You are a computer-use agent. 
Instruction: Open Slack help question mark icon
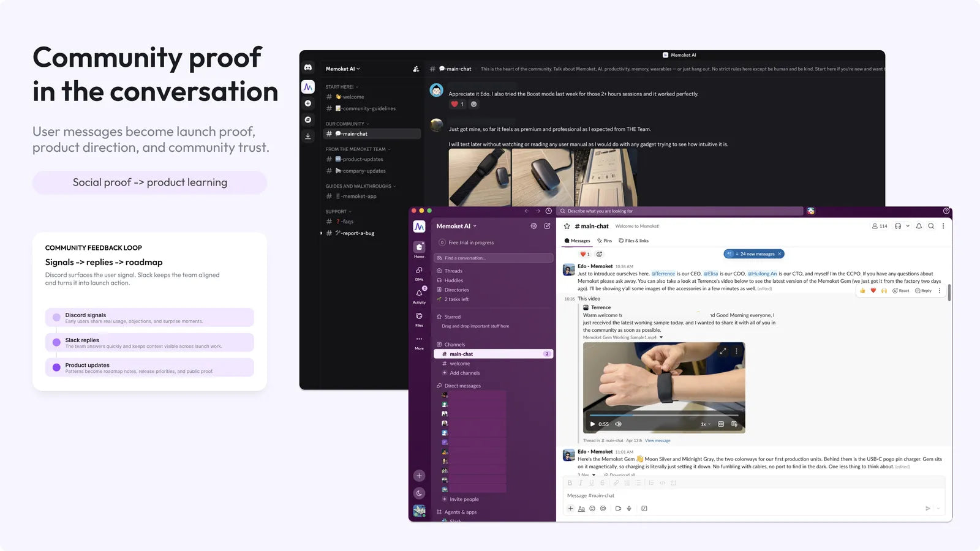pos(946,211)
